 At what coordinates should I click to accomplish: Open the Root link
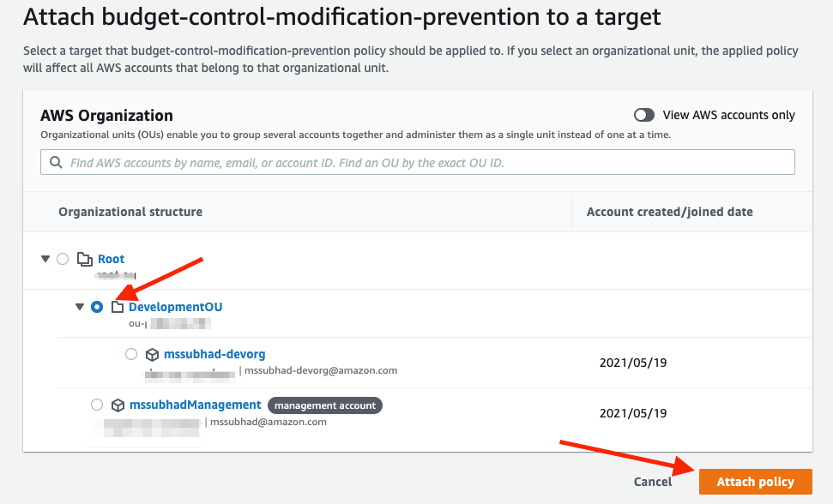click(112, 258)
